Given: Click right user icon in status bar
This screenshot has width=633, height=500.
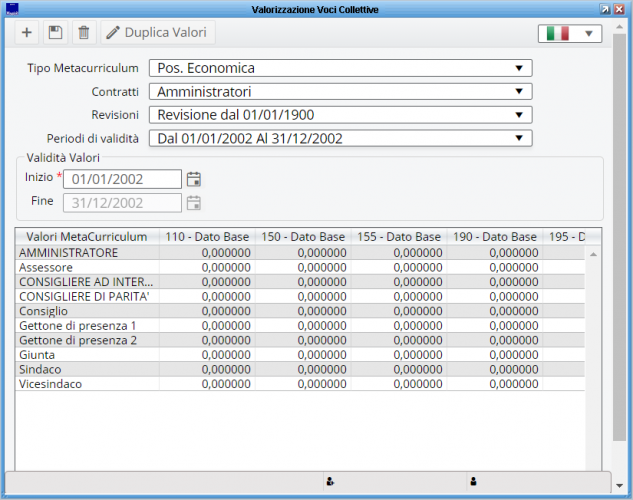Looking at the screenshot, I should point(473,481).
